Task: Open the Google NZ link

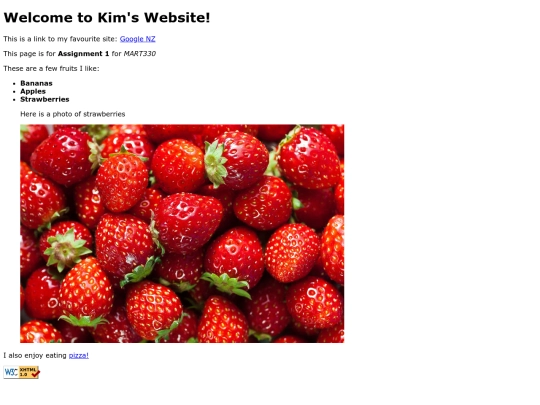Action: point(137,39)
